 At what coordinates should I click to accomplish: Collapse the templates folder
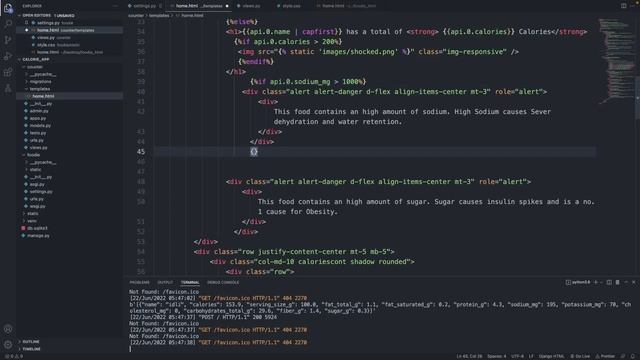69,89
